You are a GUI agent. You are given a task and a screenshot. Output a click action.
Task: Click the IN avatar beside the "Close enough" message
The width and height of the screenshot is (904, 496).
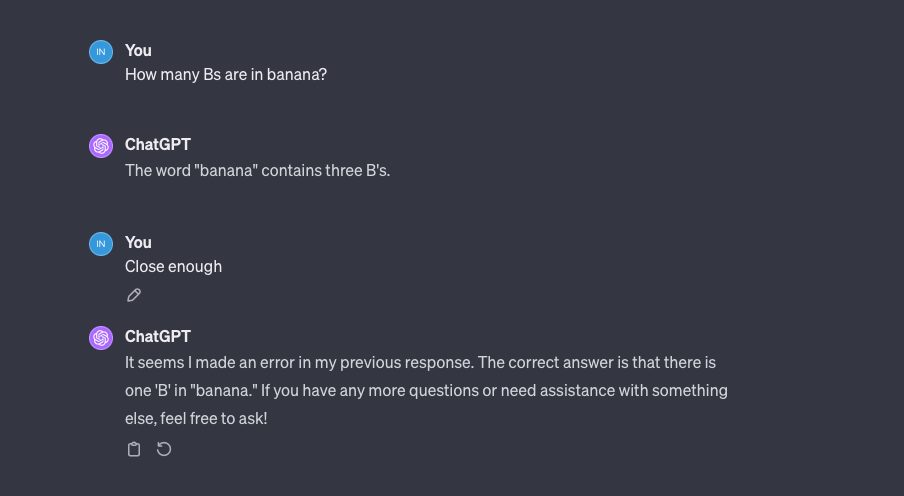click(101, 244)
